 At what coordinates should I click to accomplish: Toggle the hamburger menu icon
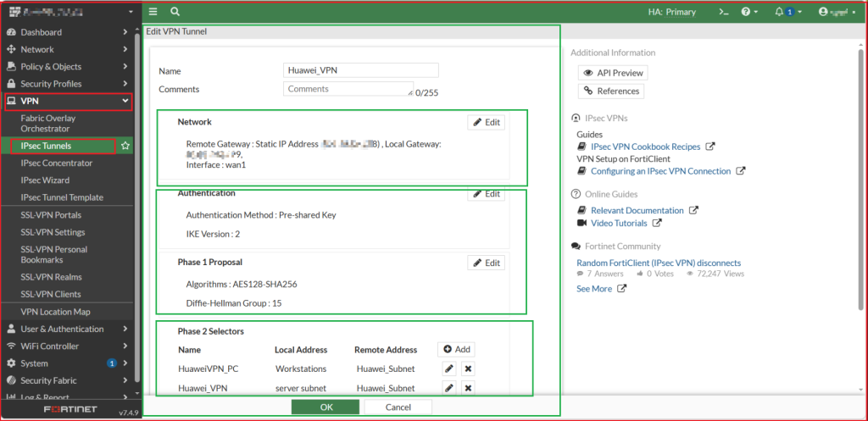click(153, 12)
